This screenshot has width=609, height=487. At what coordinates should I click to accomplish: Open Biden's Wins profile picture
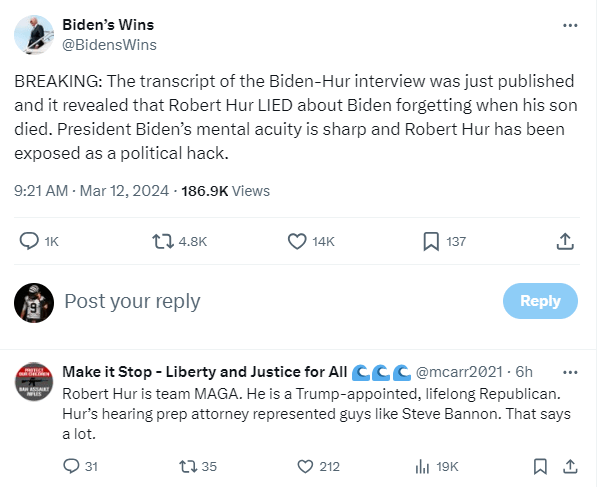(x=34, y=34)
